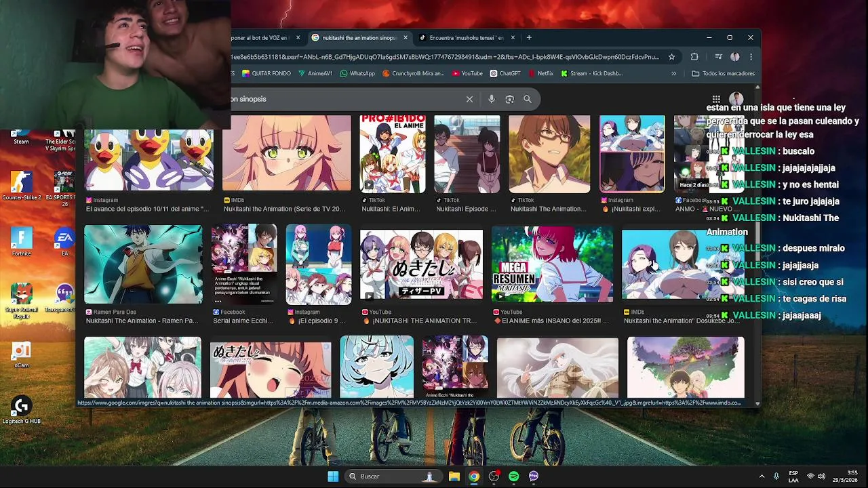Expand hidden bookmarks overflow chevron

click(x=673, y=73)
